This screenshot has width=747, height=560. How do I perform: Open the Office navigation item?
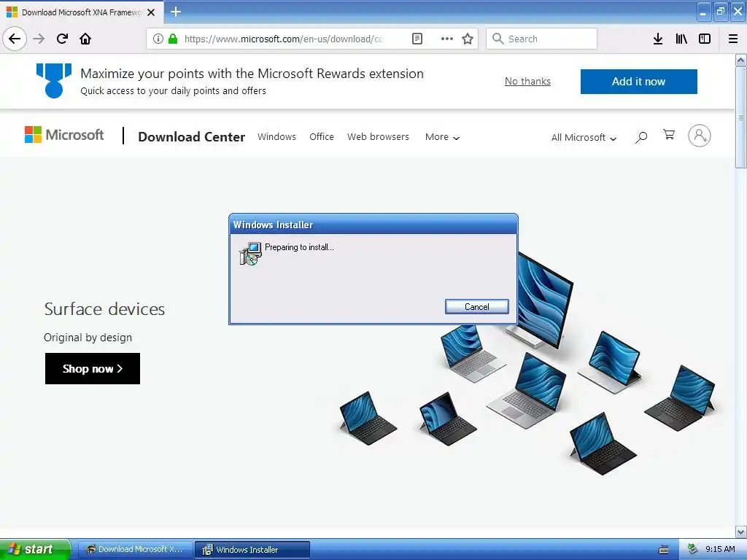[x=322, y=136]
